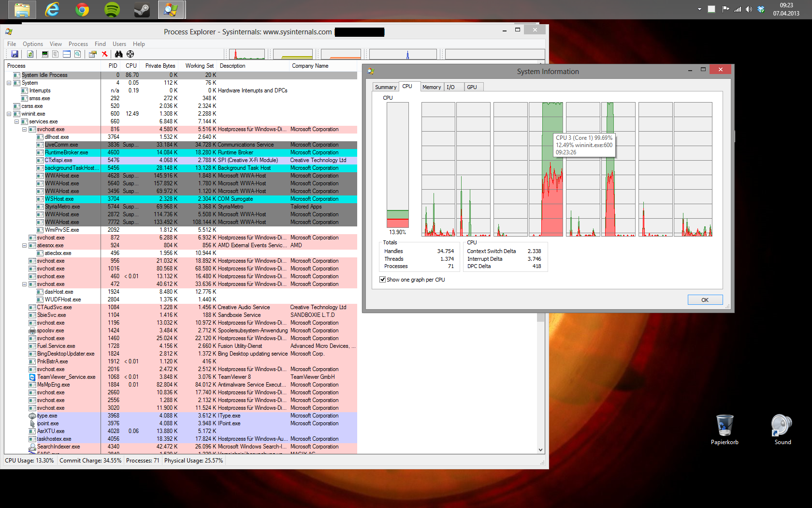
Task: Select the Find Window's Process crosshair icon
Action: (x=130, y=54)
